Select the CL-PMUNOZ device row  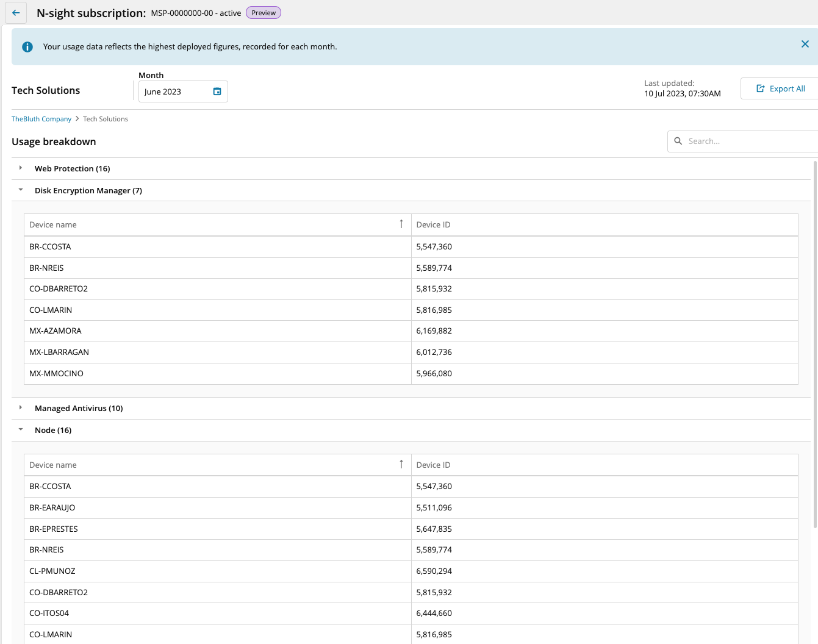point(52,571)
